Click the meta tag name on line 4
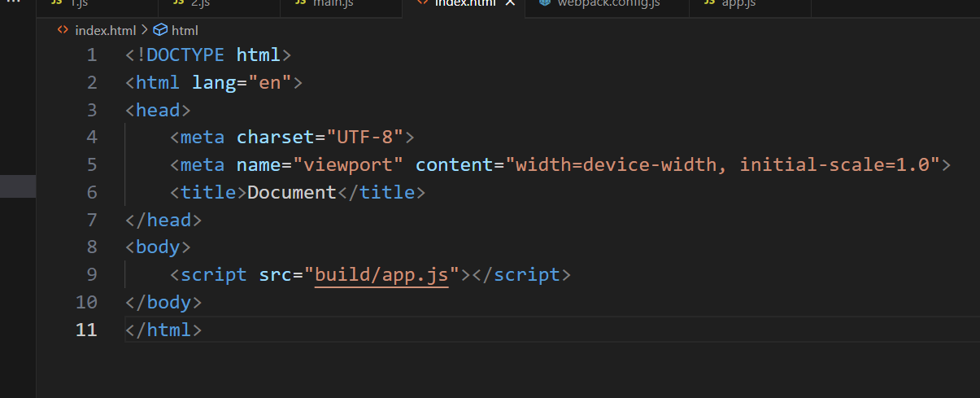The width and height of the screenshot is (980, 398). [203, 138]
